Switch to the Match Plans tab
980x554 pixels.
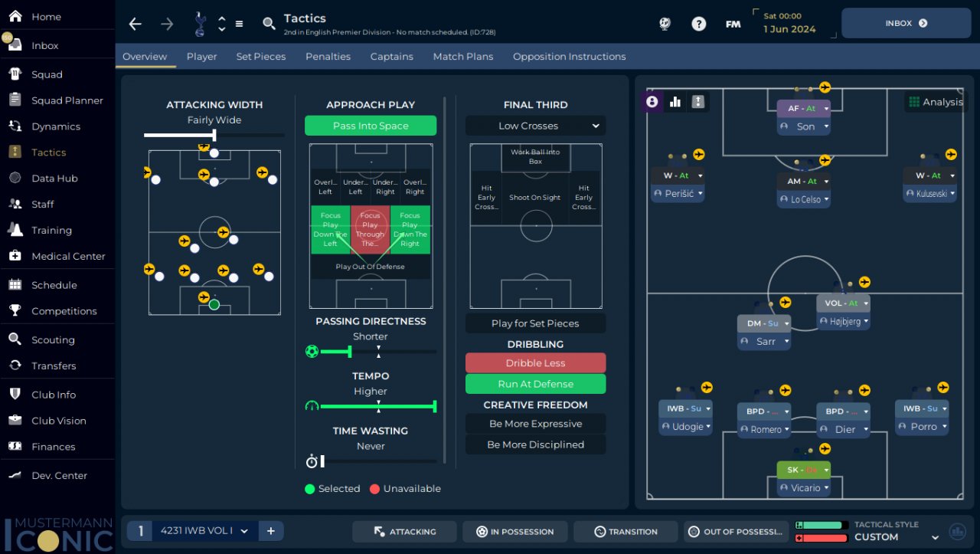pyautogui.click(x=463, y=57)
